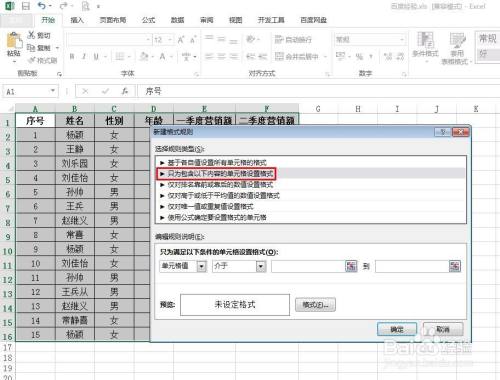Toggle Underline formatting

[x=96, y=56]
